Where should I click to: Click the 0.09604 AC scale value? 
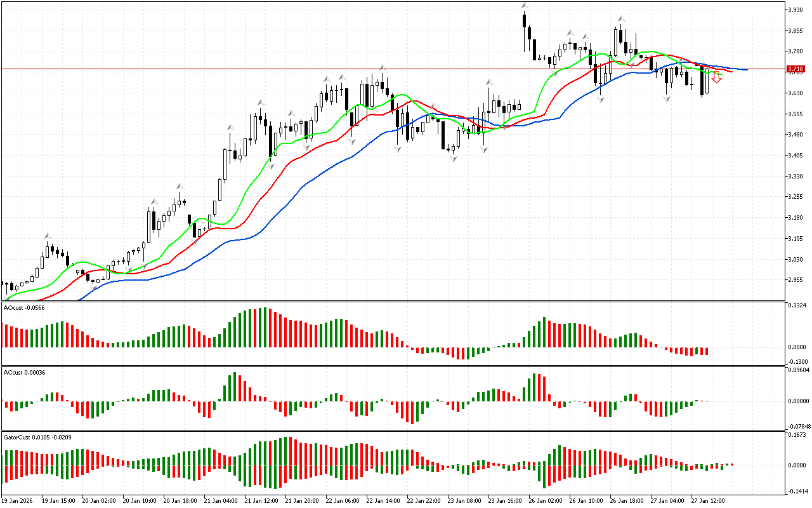(x=798, y=370)
